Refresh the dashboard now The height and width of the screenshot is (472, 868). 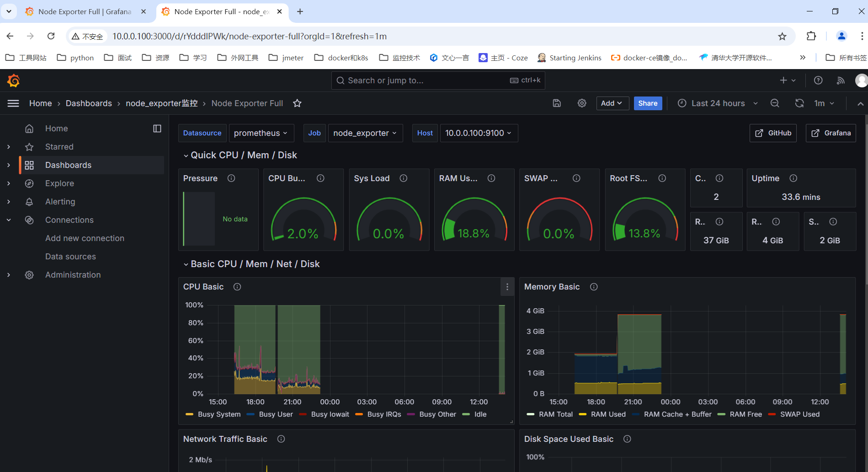799,103
